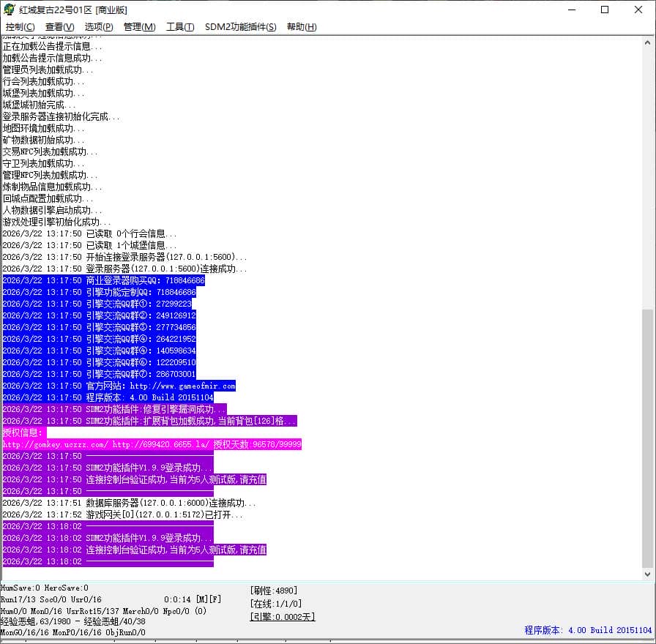This screenshot has width=656, height=644.
Task: Select the 登录服务器连接初始化完成 line
Action: click(x=61, y=116)
